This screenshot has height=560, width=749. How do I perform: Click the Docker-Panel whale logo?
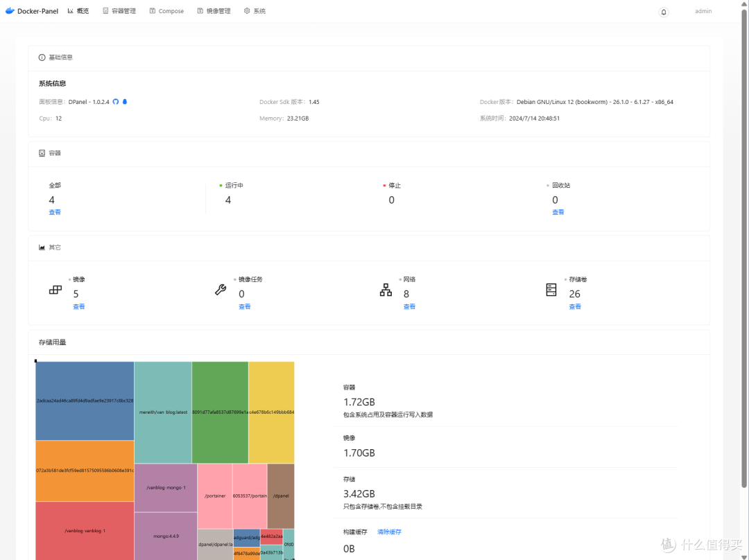10,10
